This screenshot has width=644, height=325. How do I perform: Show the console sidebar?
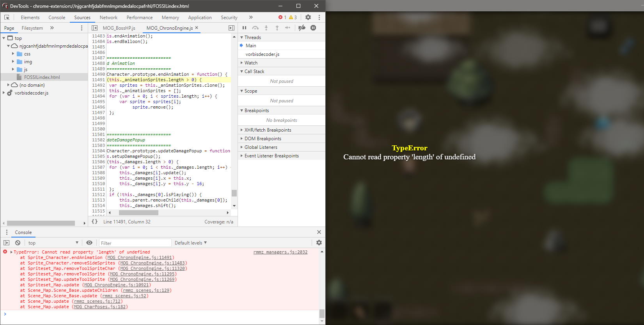[x=7, y=243]
